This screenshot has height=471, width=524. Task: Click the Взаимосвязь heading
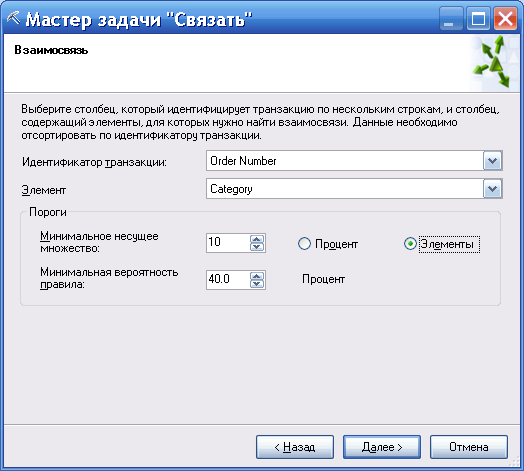[51, 50]
